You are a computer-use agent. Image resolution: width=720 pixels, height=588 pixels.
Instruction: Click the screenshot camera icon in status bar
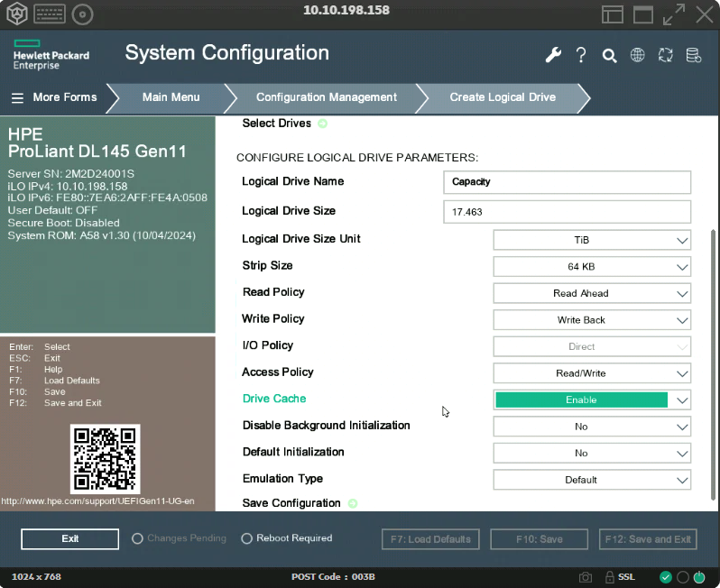pos(586,577)
